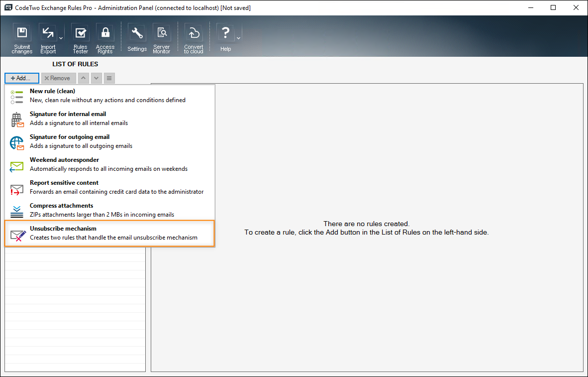Select Signature for internal email template
The width and height of the screenshot is (588, 377).
[109, 119]
